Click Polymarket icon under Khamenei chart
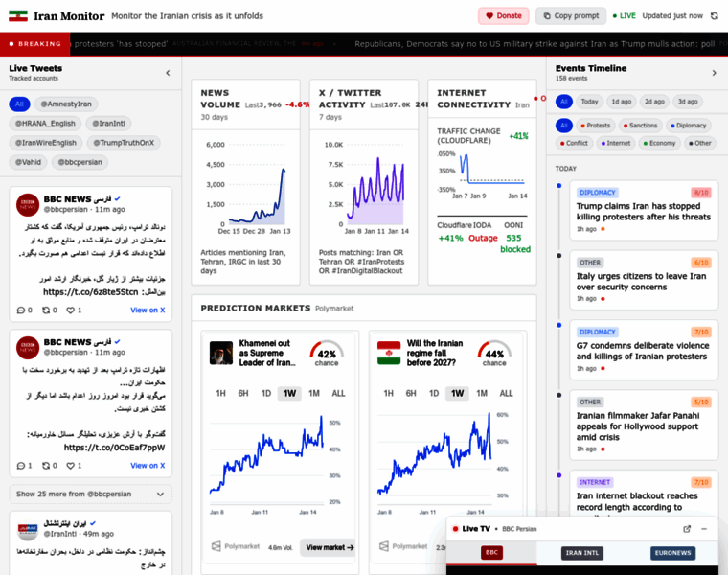 [x=216, y=546]
